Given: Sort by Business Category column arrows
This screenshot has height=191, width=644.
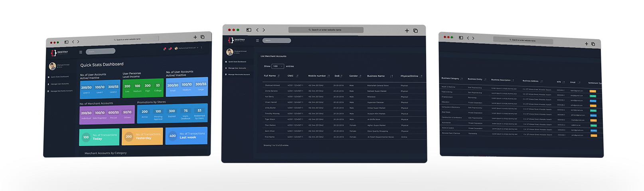Looking at the screenshot, I should tap(462, 79).
